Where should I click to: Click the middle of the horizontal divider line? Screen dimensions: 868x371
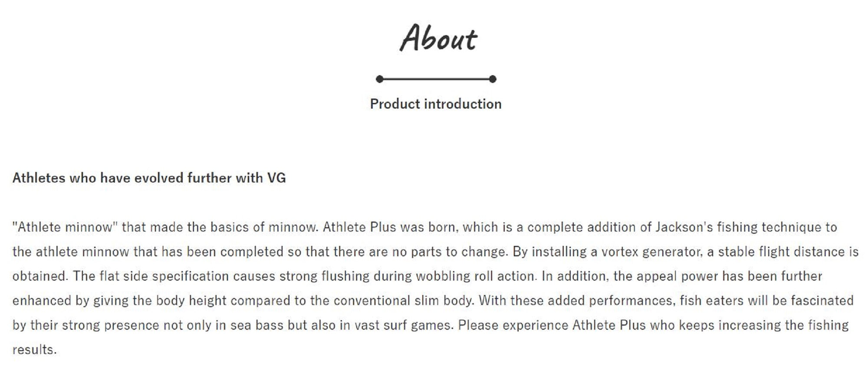[x=436, y=79]
